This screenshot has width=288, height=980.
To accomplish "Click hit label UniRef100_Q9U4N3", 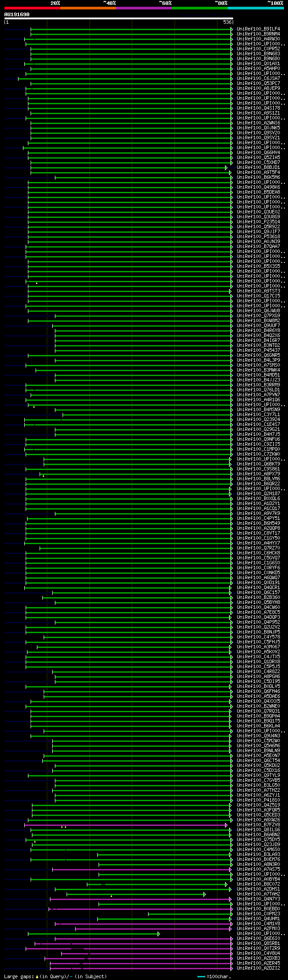I will pyautogui.click(x=258, y=736).
